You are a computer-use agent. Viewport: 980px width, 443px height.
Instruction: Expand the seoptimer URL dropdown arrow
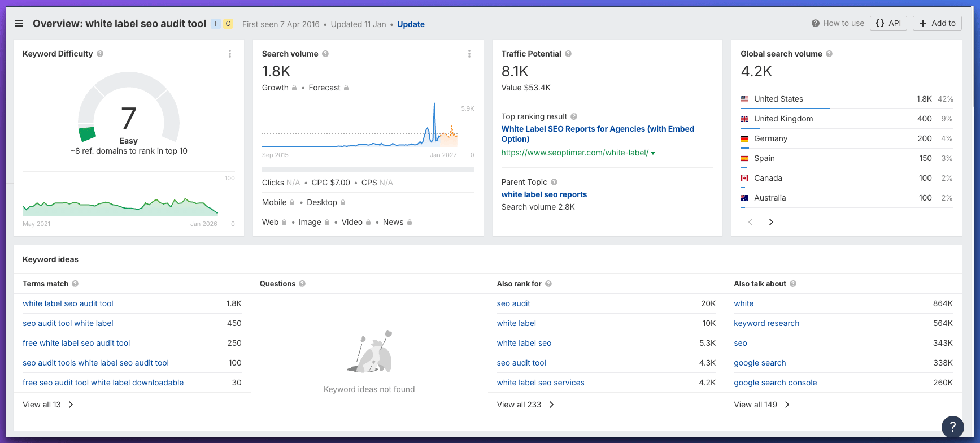[x=653, y=153]
